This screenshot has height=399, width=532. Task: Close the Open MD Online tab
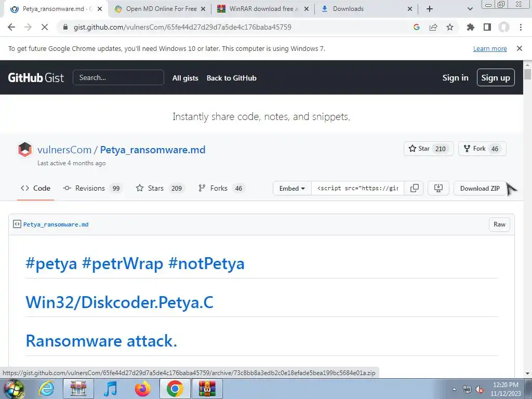[203, 9]
